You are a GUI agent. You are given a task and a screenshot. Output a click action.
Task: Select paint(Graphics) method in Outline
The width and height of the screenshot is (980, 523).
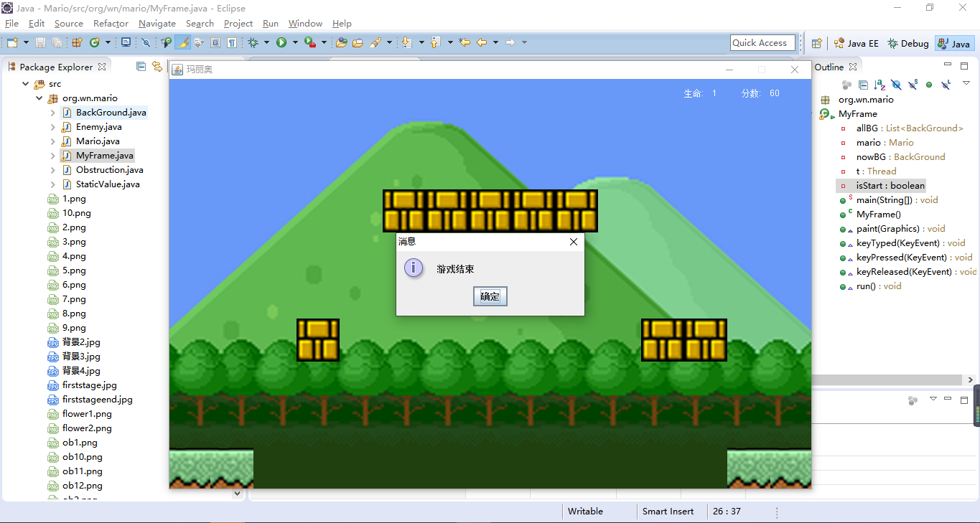coord(892,229)
